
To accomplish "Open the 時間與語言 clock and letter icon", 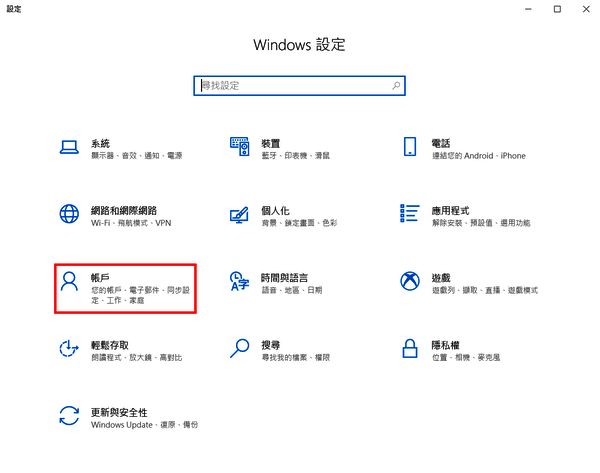I will pos(240,281).
